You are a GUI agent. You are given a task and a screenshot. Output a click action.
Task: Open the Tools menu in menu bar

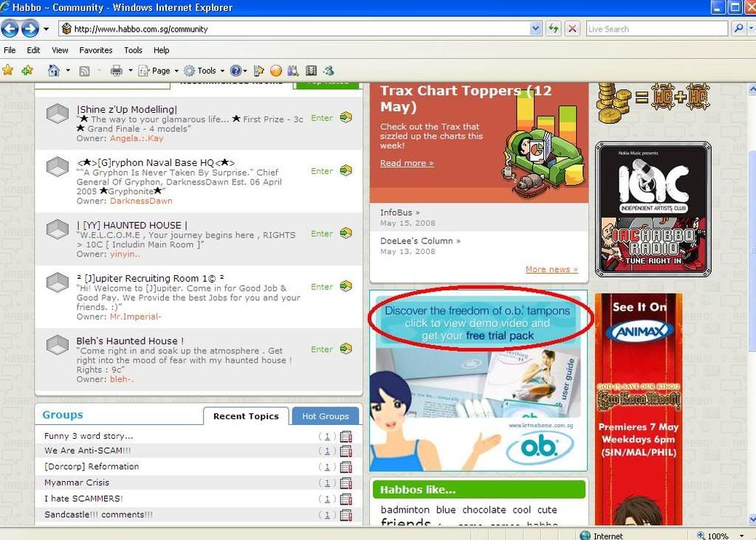point(133,50)
